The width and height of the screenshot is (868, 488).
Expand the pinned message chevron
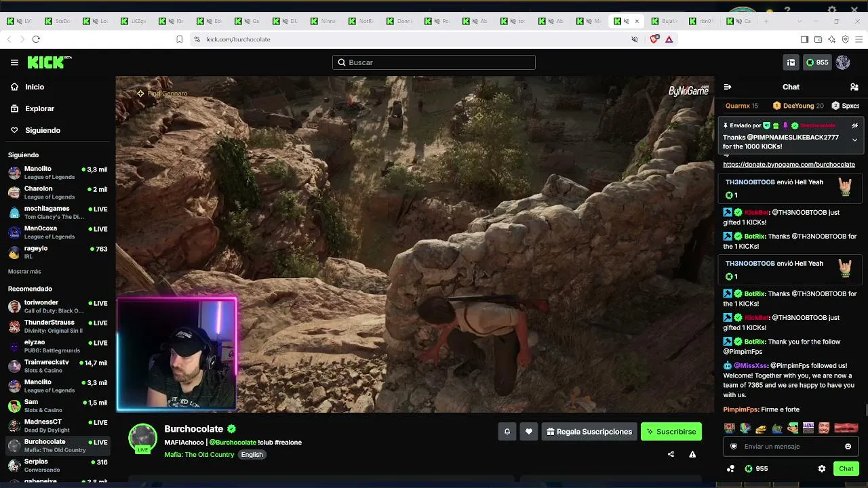(854, 140)
